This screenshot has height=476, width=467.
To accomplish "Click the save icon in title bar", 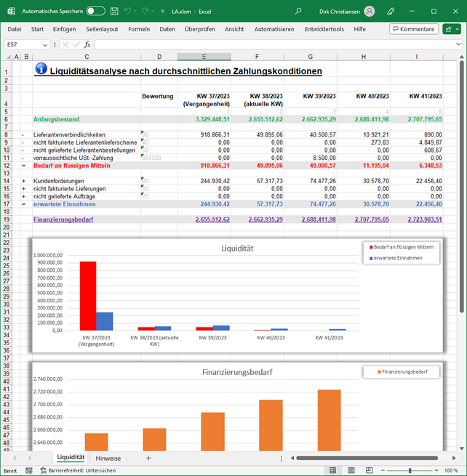I will point(114,11).
